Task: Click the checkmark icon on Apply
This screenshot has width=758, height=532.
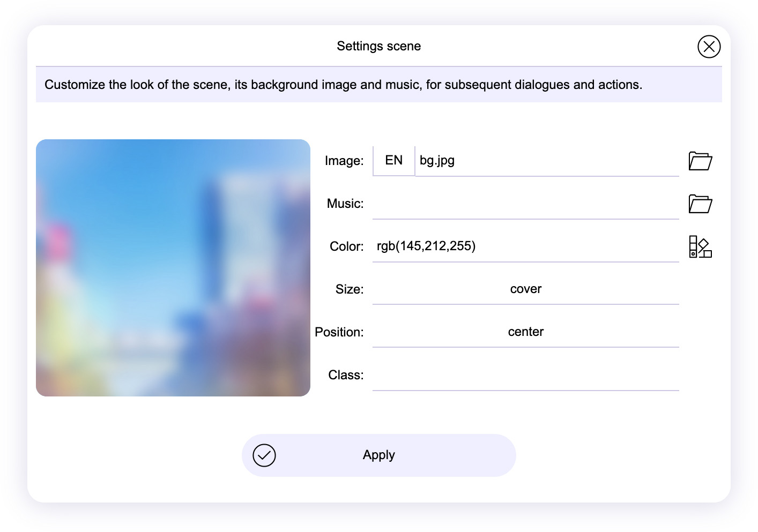Action: tap(264, 455)
